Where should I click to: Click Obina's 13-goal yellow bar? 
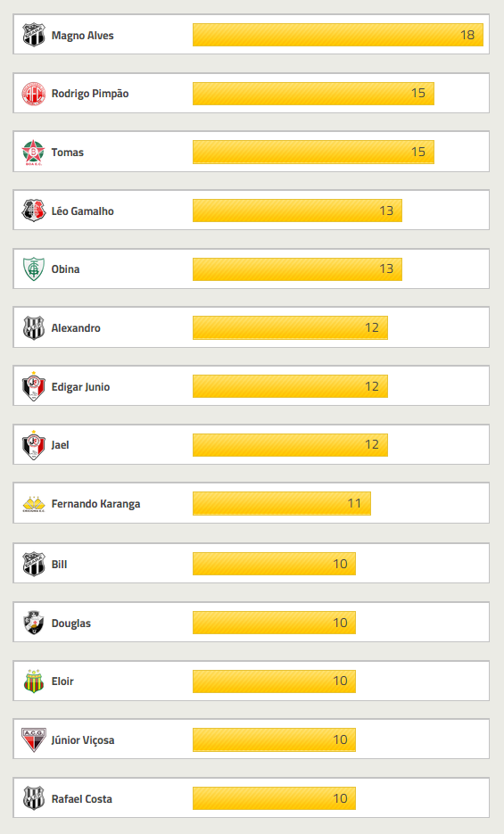(x=297, y=269)
